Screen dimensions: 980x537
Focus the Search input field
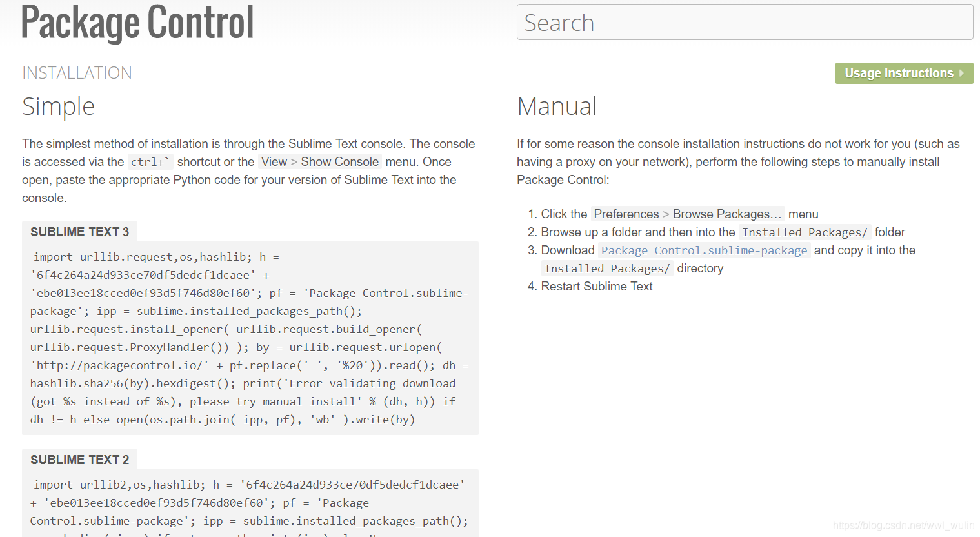(x=745, y=23)
